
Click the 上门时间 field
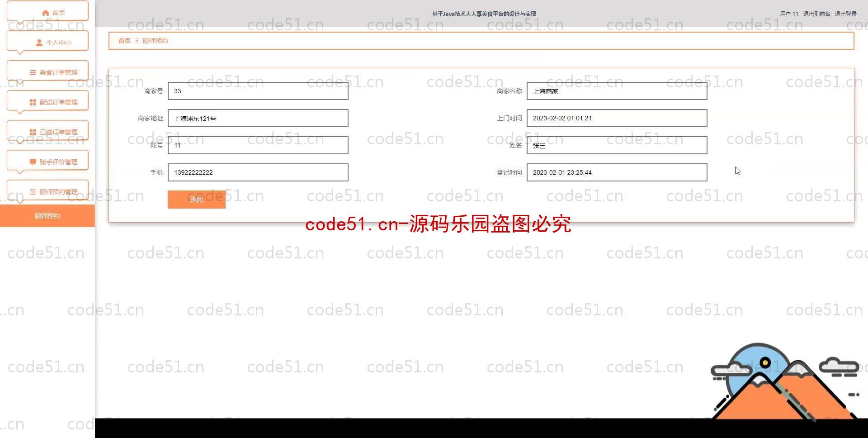[x=617, y=118]
